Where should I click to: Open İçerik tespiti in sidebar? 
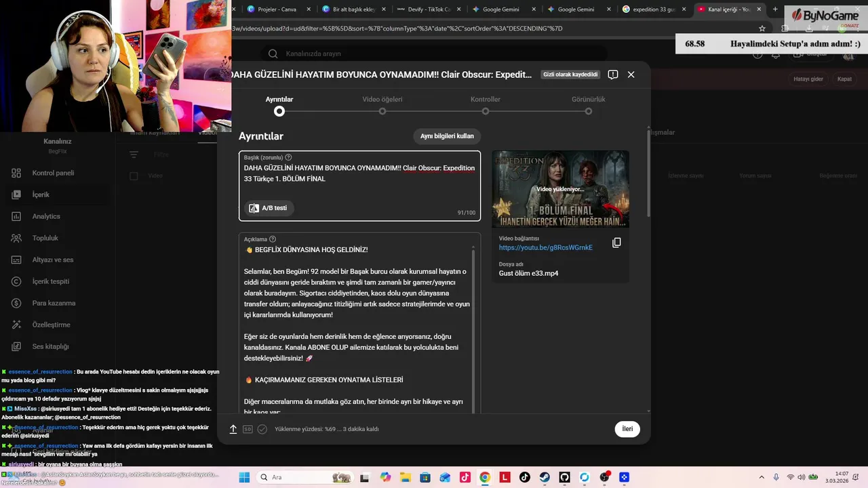click(58, 281)
